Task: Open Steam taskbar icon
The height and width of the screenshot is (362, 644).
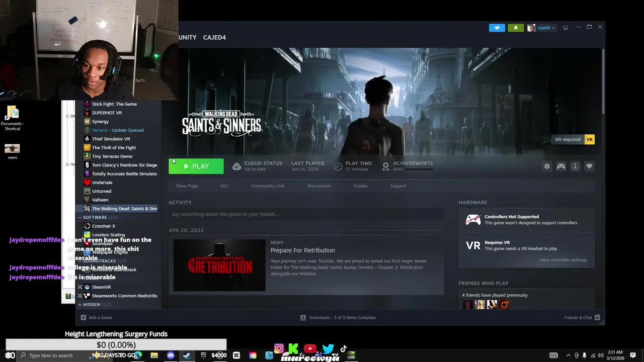Action: click(x=187, y=355)
